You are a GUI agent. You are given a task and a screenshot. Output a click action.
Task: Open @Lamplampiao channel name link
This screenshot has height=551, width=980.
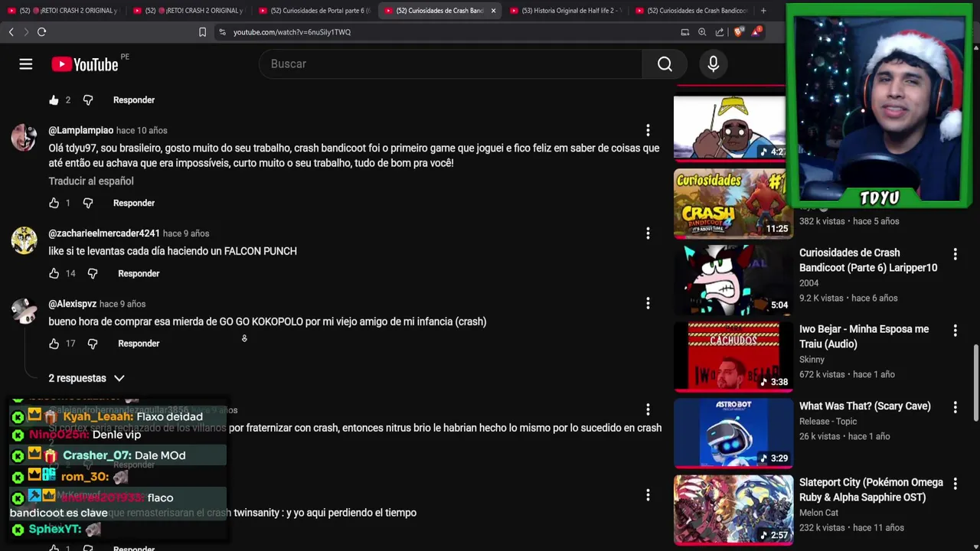81,131
